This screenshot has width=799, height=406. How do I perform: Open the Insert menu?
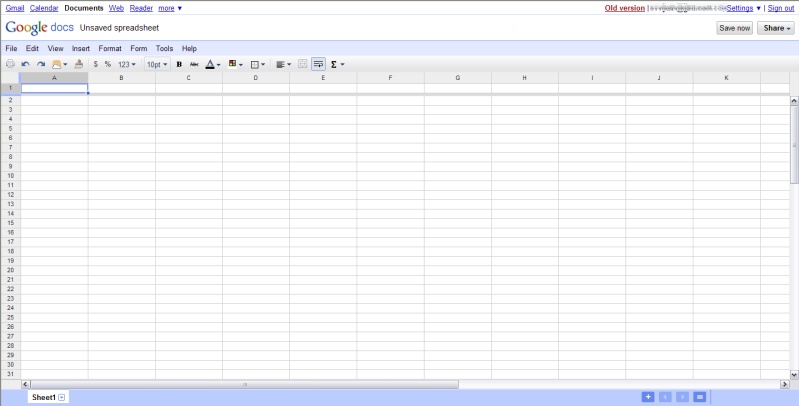point(81,48)
